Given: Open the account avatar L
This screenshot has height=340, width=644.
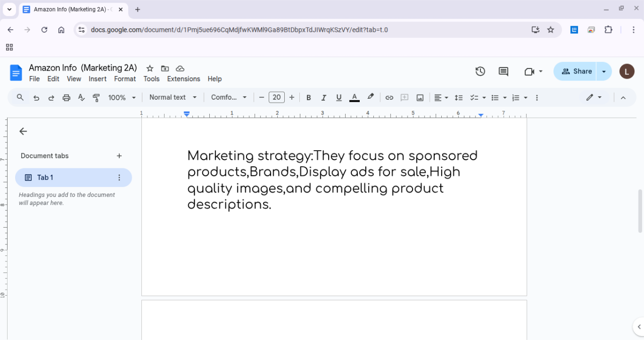Looking at the screenshot, I should 626,72.
